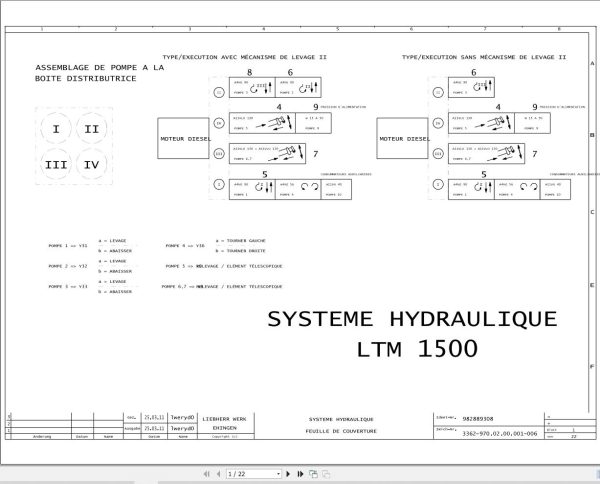Click 'FEUILLE DE COUVERTURE' text
Screen dimensions: 600x484
[341, 431]
